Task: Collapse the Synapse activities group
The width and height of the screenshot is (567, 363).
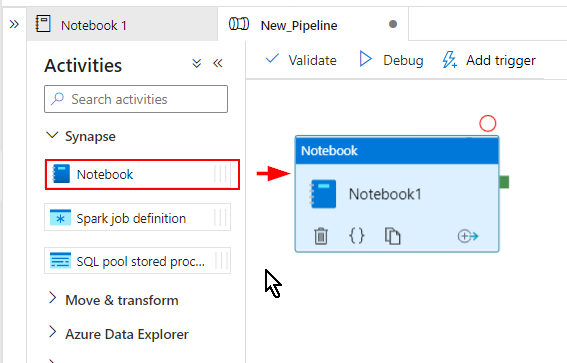Action: (x=52, y=136)
